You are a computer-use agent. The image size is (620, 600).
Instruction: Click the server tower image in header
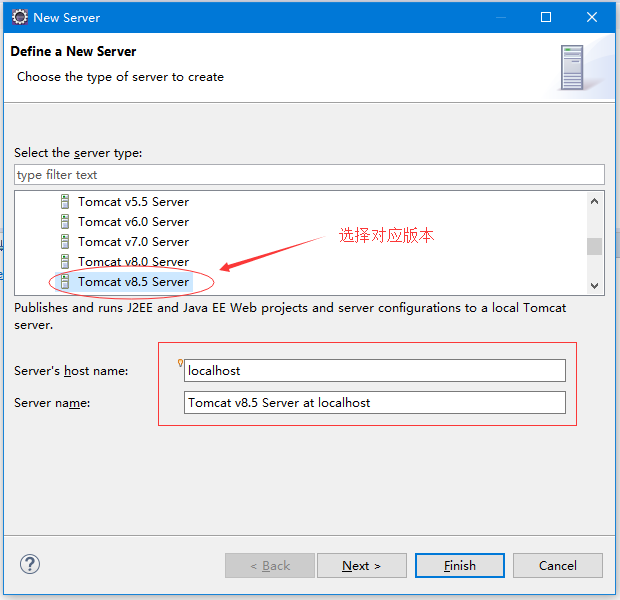click(x=572, y=68)
